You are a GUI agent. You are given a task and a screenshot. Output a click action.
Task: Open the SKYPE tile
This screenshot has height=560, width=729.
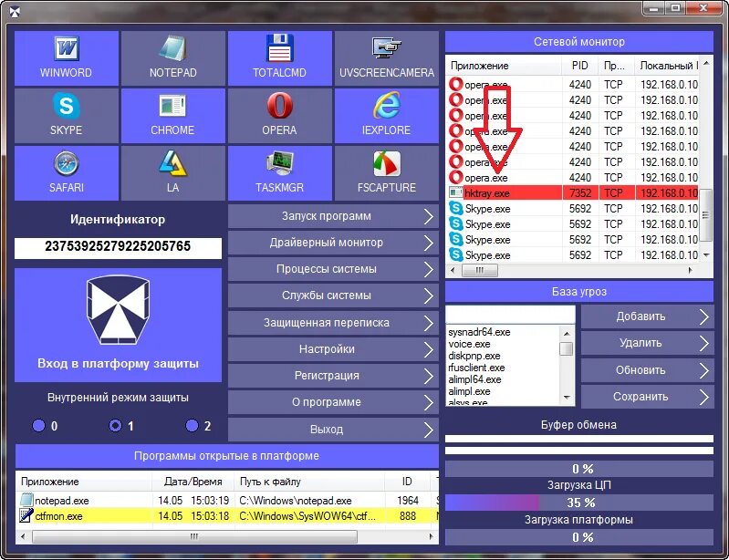tap(67, 116)
